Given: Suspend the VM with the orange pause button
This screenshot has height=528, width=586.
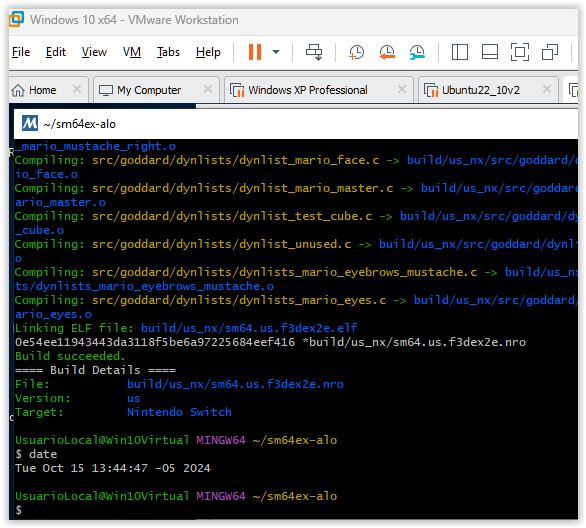Looking at the screenshot, I should coord(255,52).
